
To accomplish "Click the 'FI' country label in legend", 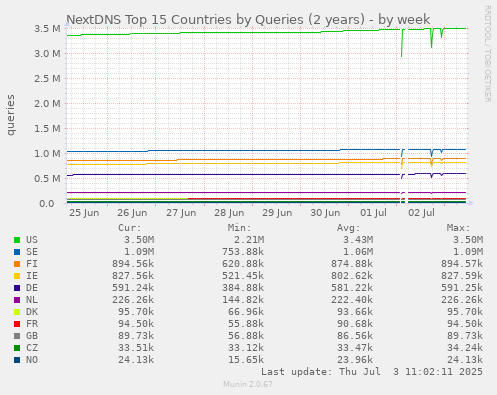I will pos(32,264).
